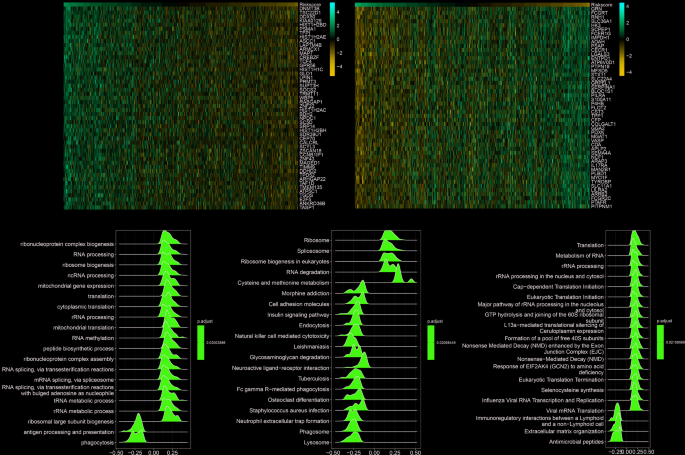Click the left heatmap color scale legend
This screenshot has width=685, height=455.
(332, 39)
